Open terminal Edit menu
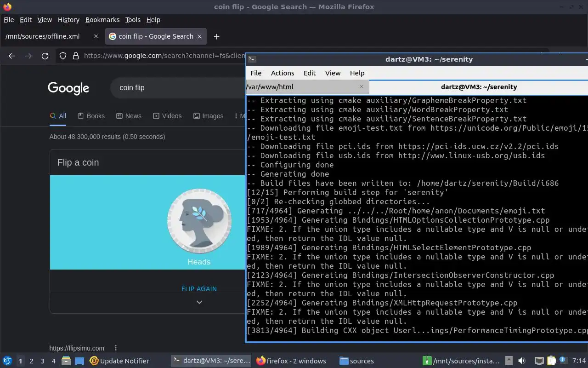Viewport: 588px width, 368px height. coord(310,73)
